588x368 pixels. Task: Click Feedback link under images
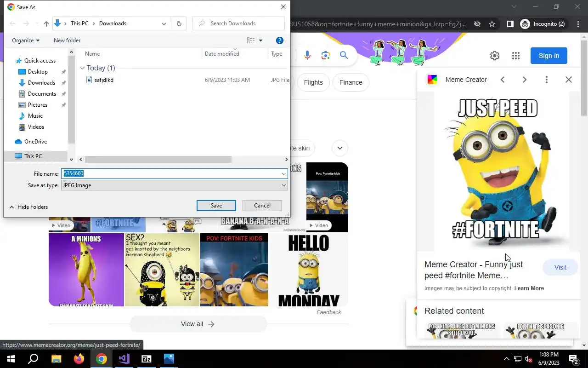click(x=329, y=312)
